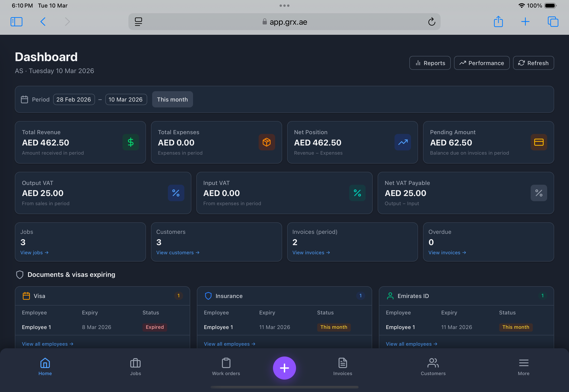Open the end date picker showing 10 Mar 2026
The height and width of the screenshot is (392, 569).
pos(126,99)
